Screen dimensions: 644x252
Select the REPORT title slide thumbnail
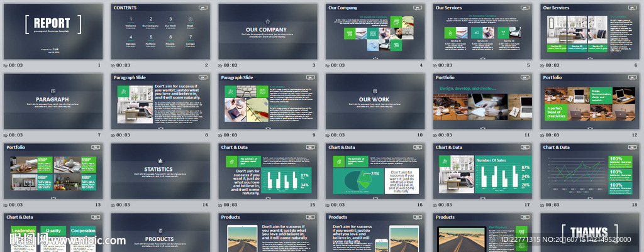pos(53,31)
